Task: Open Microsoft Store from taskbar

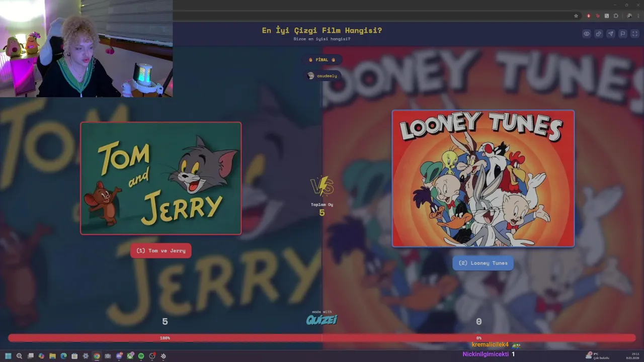Action: (74, 356)
